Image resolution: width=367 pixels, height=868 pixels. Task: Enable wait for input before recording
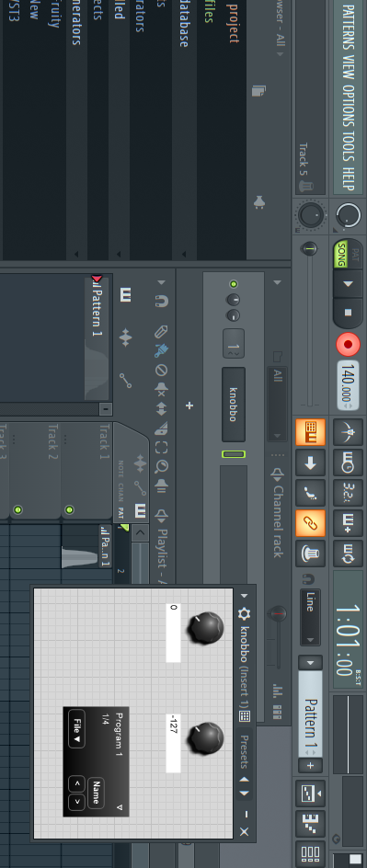click(x=349, y=463)
